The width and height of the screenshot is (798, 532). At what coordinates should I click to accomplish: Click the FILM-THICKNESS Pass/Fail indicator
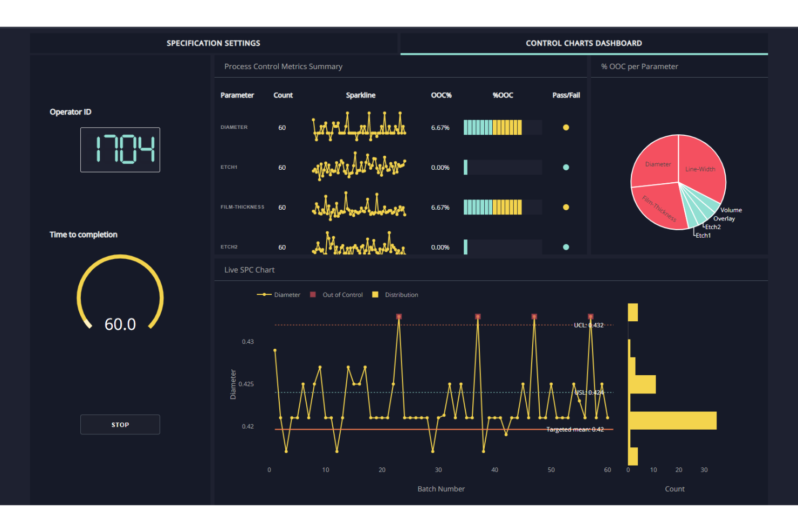click(566, 207)
